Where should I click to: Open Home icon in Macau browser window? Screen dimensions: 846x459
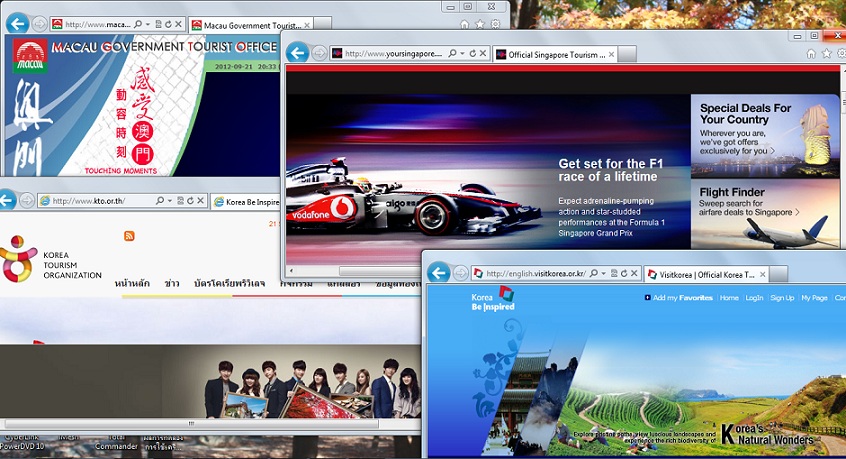click(465, 24)
